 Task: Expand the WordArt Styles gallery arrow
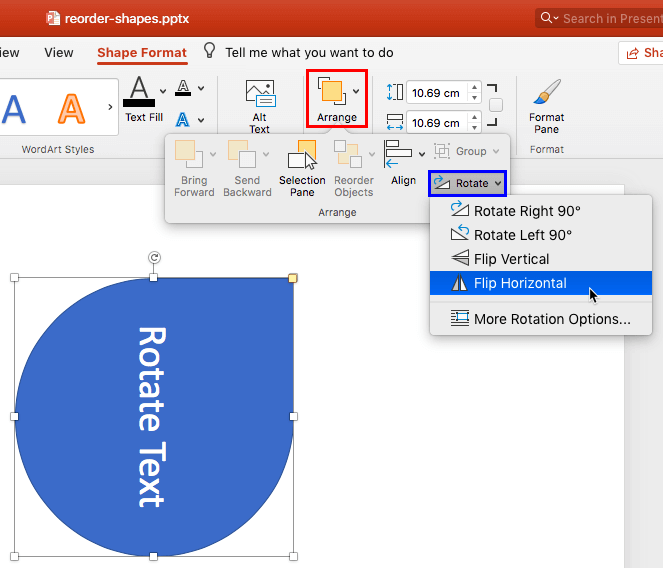point(110,107)
